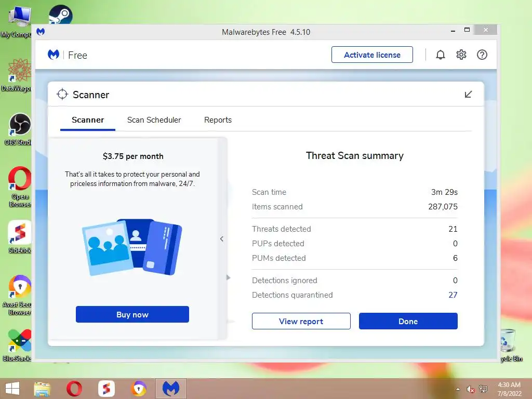Click the Detections quarantined value 27

click(453, 295)
